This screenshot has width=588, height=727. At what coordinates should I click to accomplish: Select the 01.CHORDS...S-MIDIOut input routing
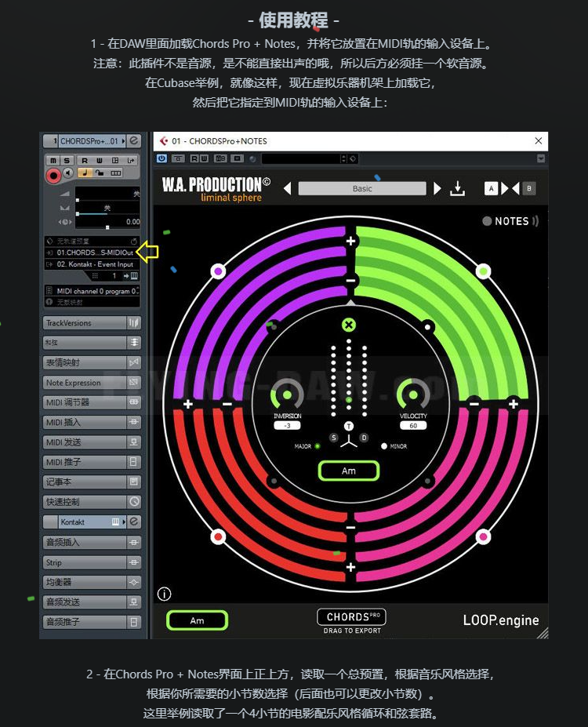(x=92, y=253)
